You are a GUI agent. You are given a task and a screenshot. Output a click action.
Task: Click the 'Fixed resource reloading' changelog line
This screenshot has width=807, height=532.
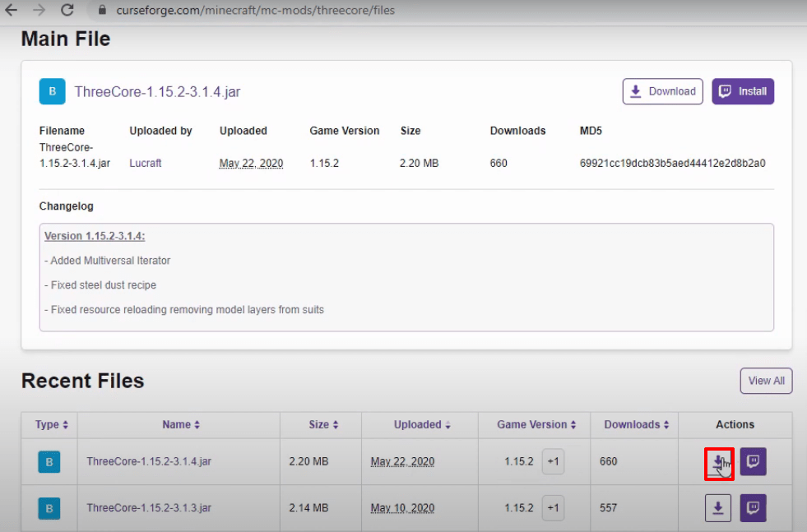click(183, 310)
